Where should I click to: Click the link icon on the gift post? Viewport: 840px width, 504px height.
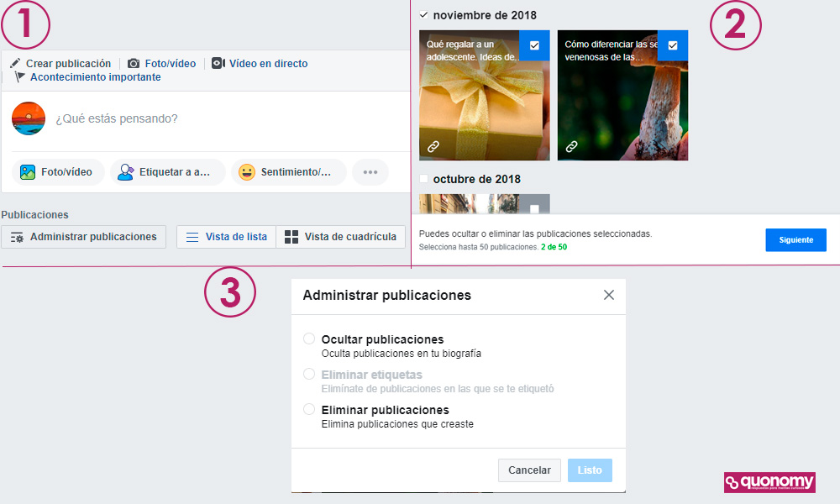[433, 146]
